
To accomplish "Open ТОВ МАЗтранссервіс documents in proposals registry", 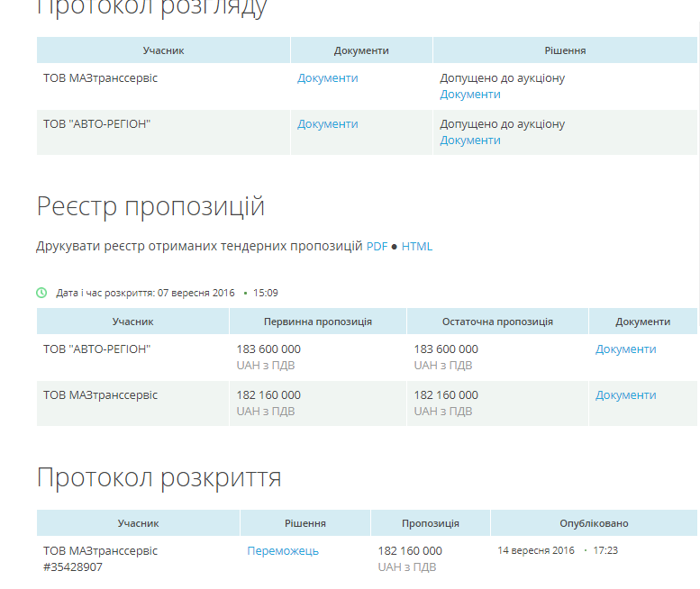I will click(x=625, y=395).
